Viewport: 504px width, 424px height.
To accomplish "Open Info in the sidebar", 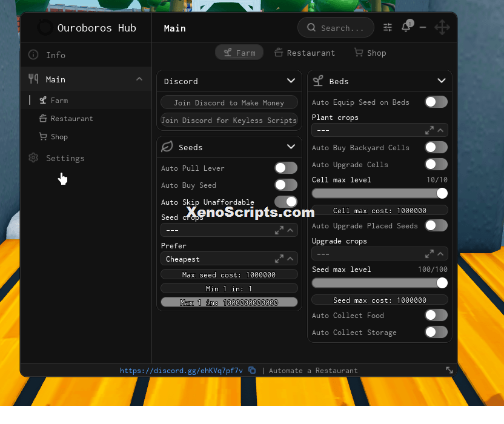I will point(86,55).
